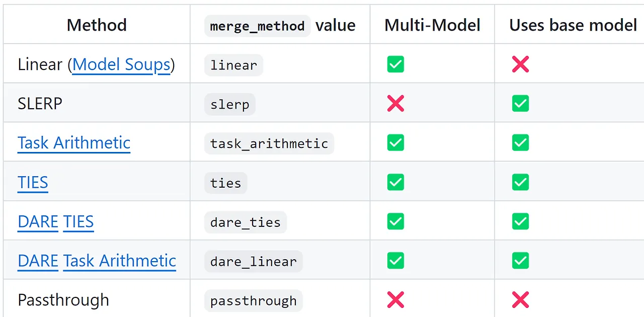
Task: Click the passthrough code value
Action: (x=254, y=301)
